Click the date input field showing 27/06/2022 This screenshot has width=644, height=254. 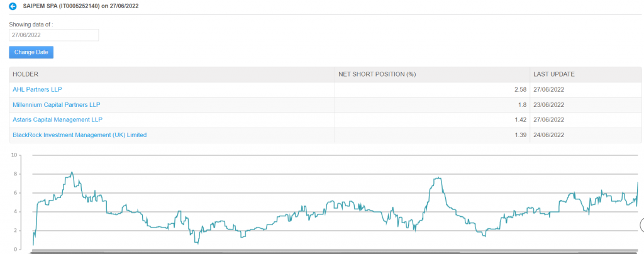(54, 35)
